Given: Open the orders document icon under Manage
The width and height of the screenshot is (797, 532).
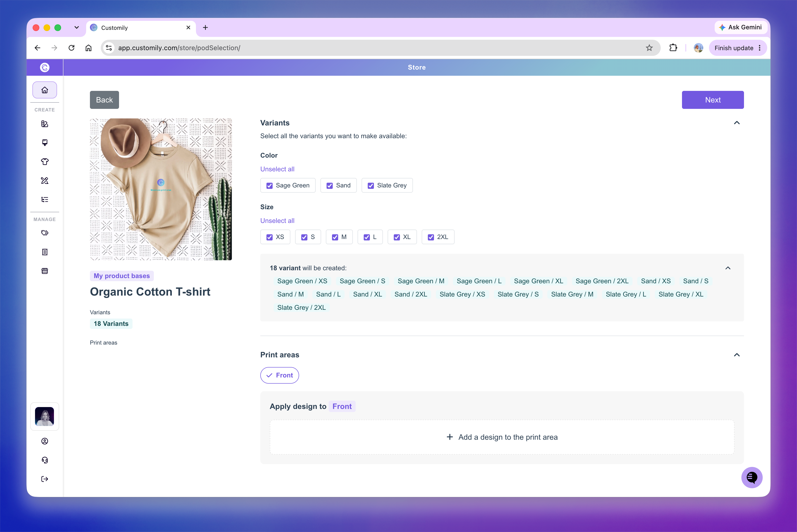Looking at the screenshot, I should point(44,252).
